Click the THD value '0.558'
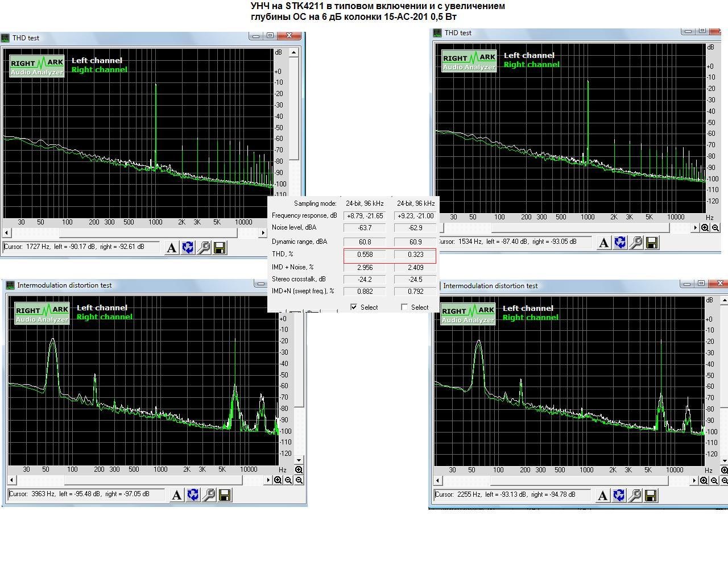728x582 pixels. pos(365,255)
